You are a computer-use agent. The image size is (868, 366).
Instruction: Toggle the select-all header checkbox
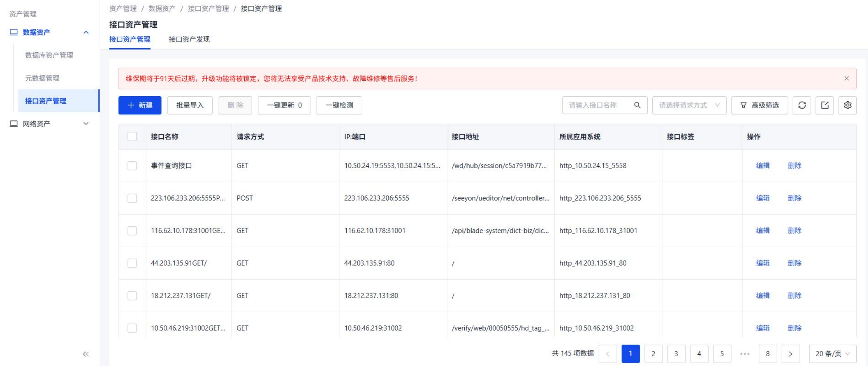coord(132,137)
